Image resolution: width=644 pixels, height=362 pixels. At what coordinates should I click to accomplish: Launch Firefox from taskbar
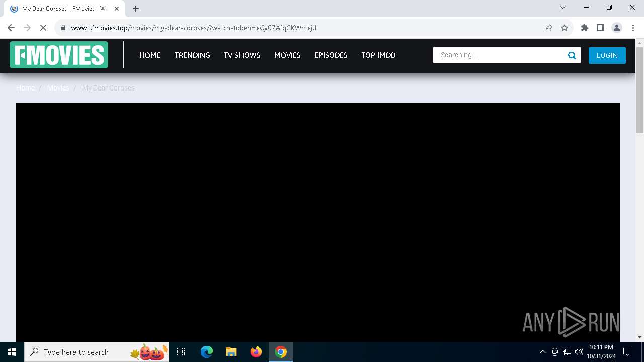(256, 352)
